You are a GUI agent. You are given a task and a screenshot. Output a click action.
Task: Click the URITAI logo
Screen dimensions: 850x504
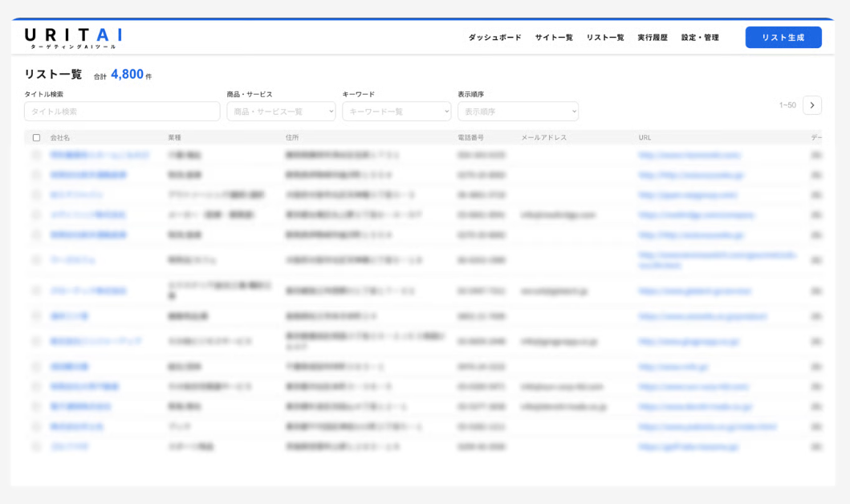pos(73,38)
